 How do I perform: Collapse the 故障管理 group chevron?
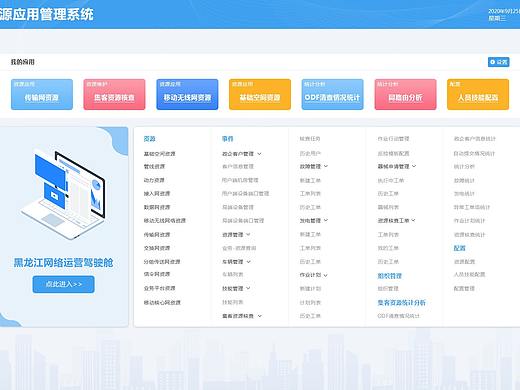click(326, 166)
